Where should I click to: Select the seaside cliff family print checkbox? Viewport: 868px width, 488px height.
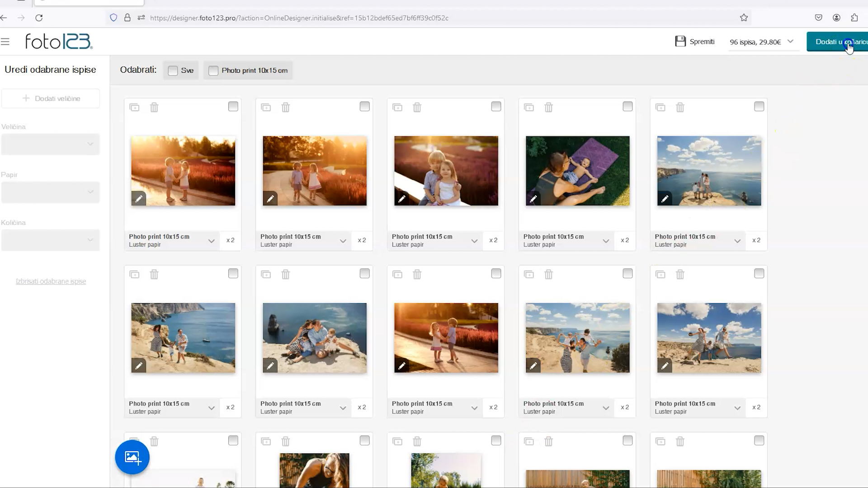(x=759, y=107)
